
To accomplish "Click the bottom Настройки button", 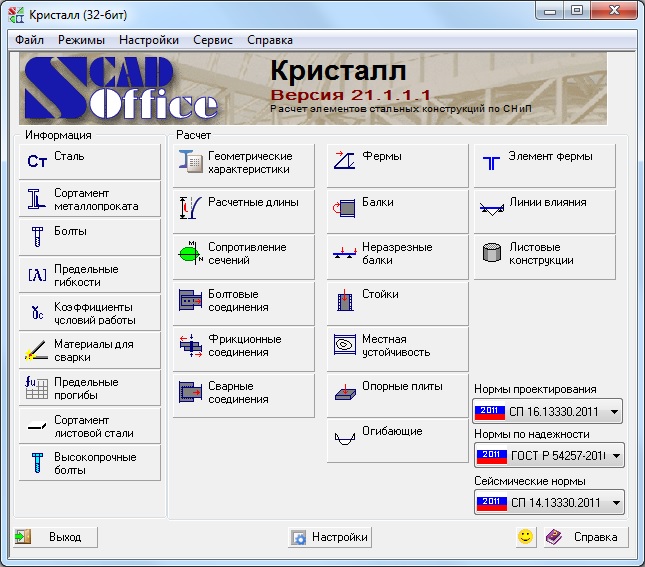I will click(330, 537).
